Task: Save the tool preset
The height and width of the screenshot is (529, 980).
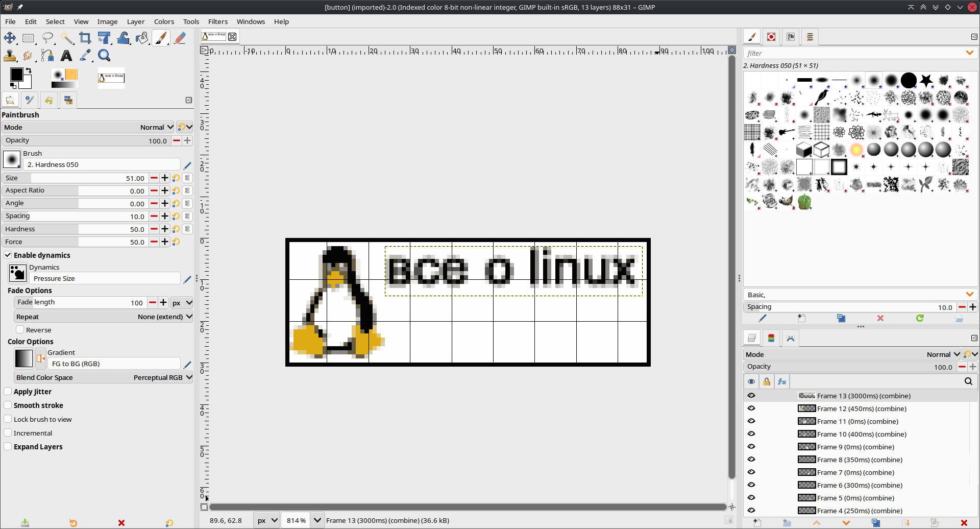Action: (x=25, y=523)
